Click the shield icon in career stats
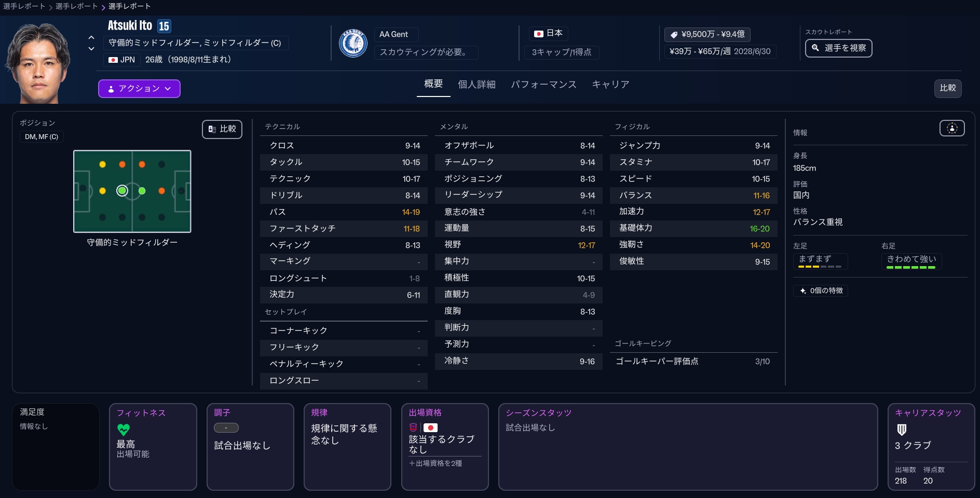Image resolution: width=980 pixels, height=498 pixels. point(902,430)
